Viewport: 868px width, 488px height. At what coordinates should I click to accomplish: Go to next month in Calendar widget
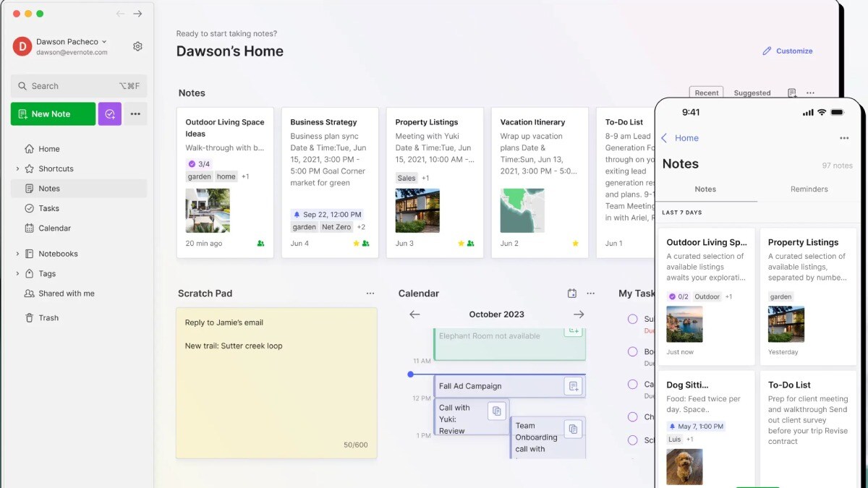click(578, 314)
